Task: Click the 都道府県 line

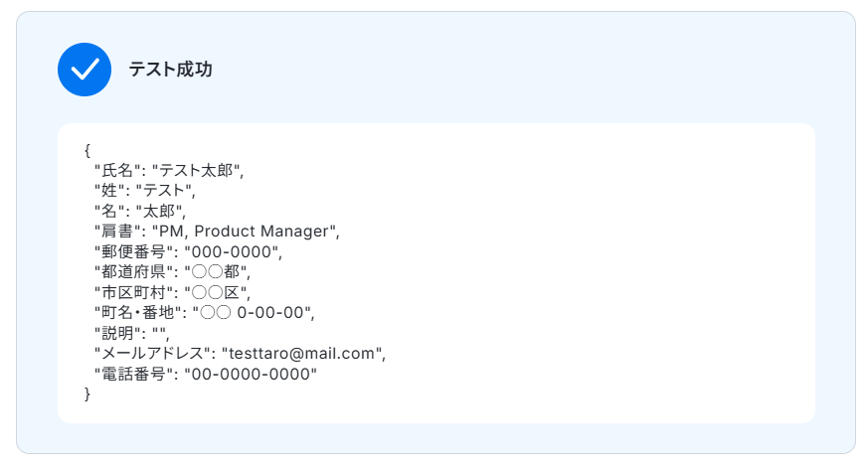Action: click(x=171, y=271)
